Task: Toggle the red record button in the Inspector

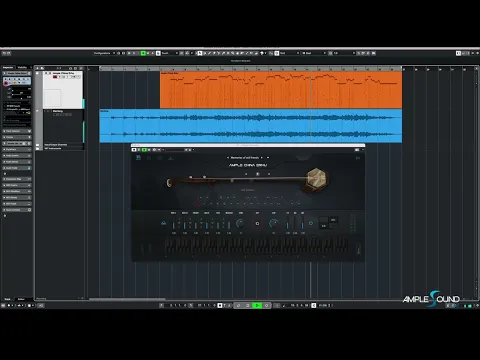Action: point(6,83)
